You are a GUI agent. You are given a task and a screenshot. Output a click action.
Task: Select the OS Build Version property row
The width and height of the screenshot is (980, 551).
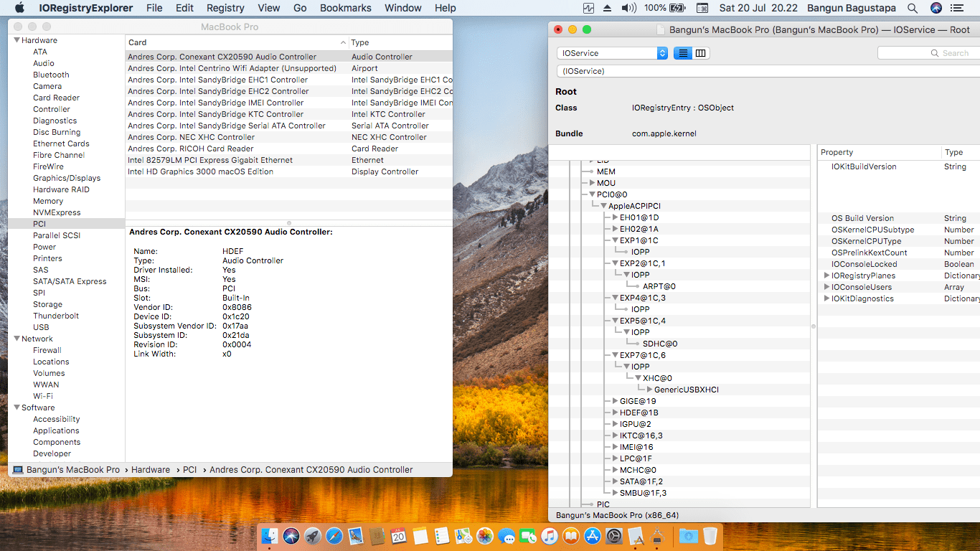(x=899, y=218)
